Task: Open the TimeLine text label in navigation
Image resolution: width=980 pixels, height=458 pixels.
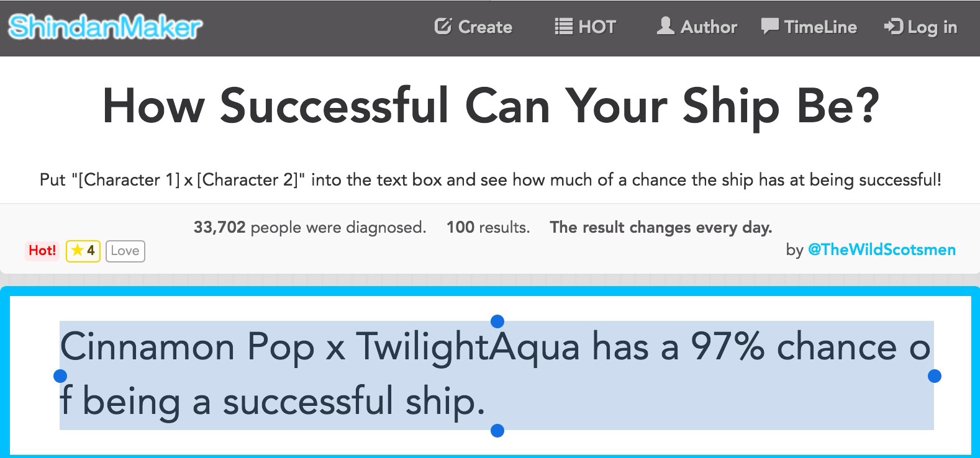Action: [820, 27]
